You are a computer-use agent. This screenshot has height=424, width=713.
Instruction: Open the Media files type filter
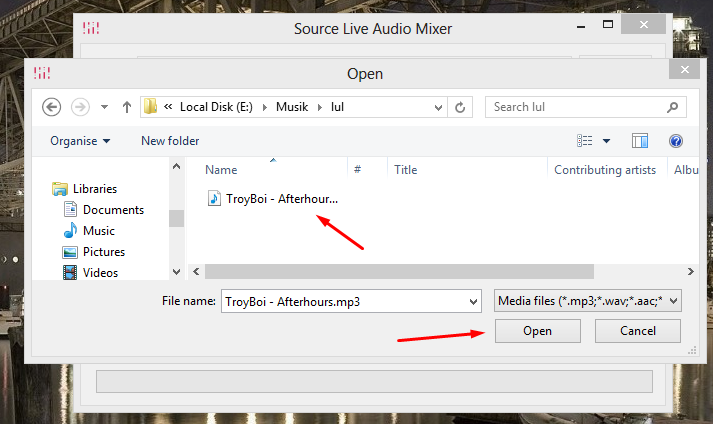coord(587,301)
